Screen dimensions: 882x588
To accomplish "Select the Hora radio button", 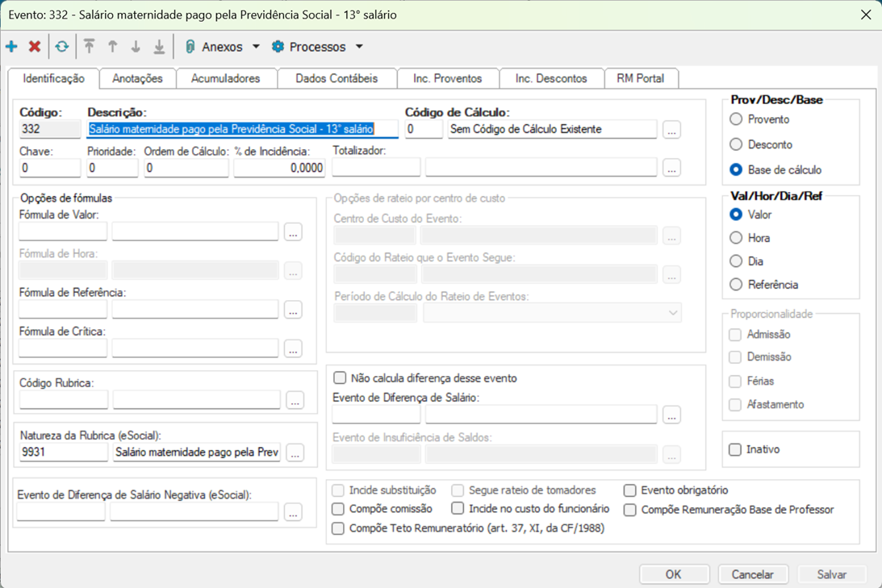I will coord(736,238).
